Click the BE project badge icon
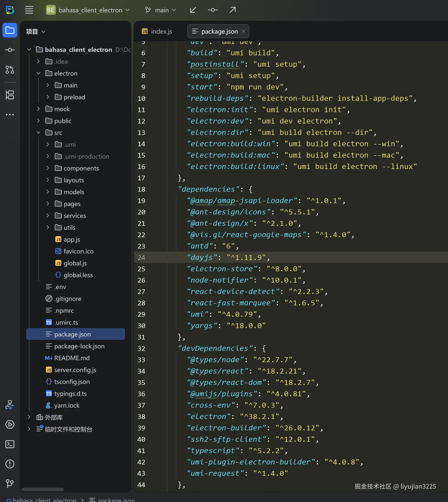 tap(51, 10)
